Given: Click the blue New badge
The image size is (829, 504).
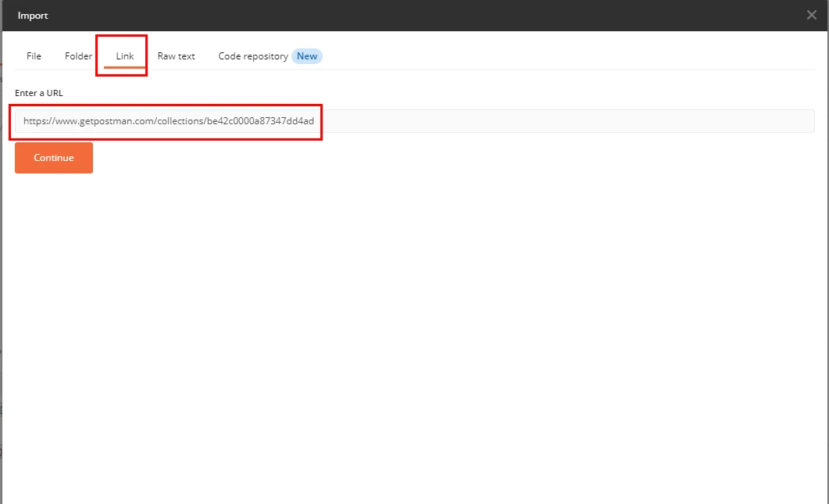Looking at the screenshot, I should tap(307, 56).
